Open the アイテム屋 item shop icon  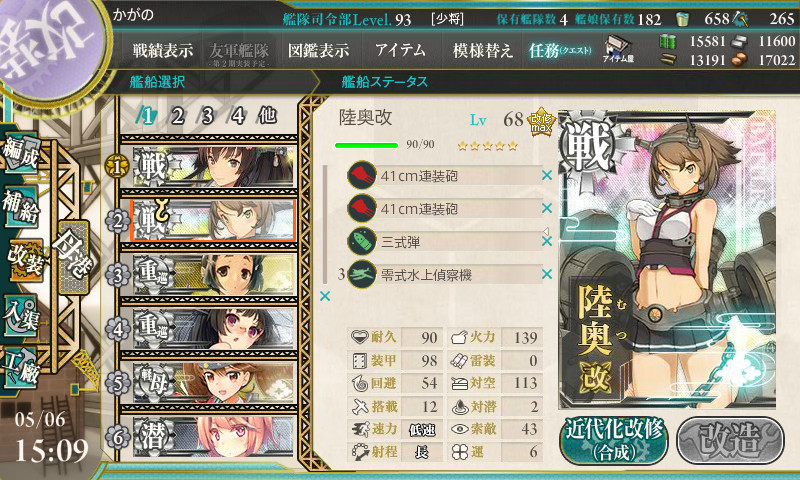tap(618, 49)
